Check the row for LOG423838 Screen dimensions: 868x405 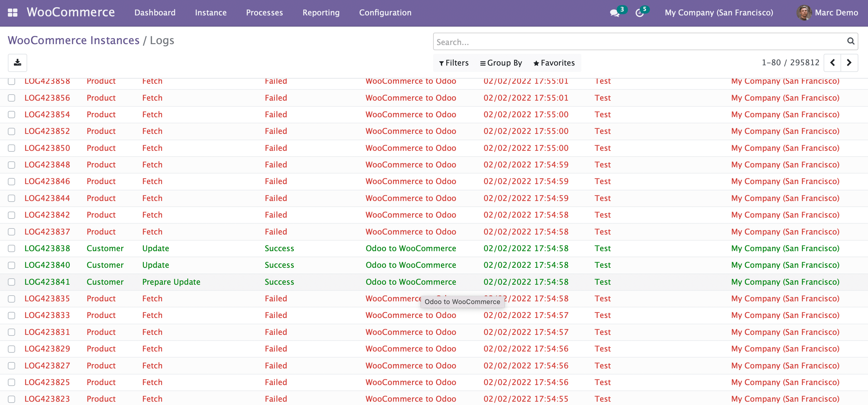[11, 248]
